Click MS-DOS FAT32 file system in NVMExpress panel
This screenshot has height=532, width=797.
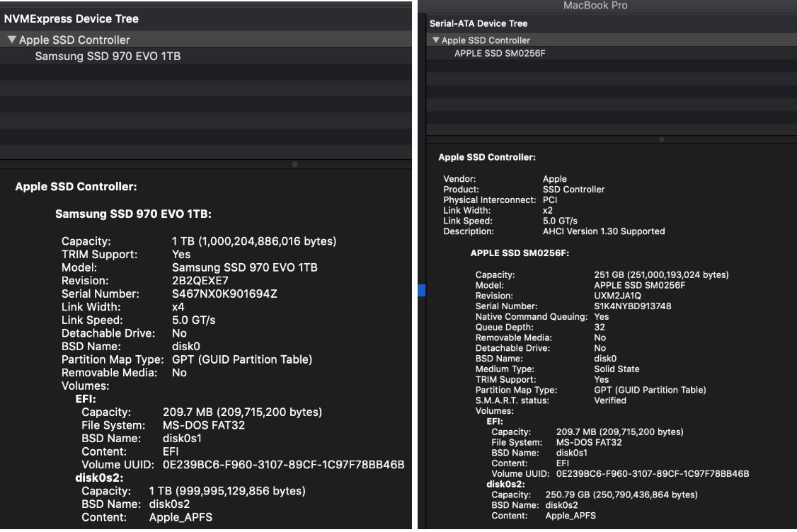pyautogui.click(x=203, y=425)
